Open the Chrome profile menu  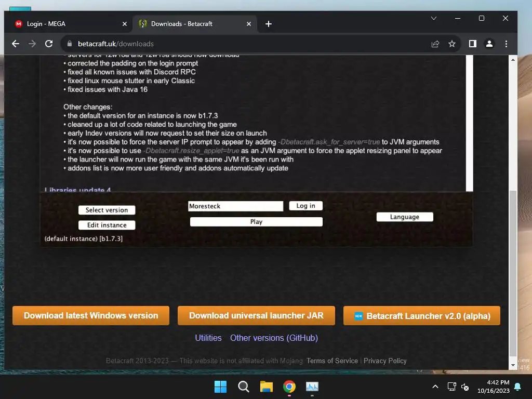point(489,44)
